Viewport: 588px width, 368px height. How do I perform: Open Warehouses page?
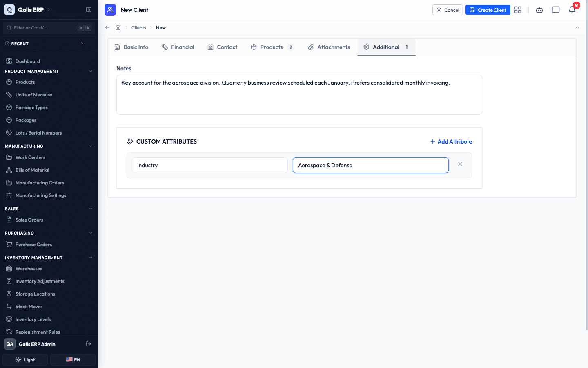pyautogui.click(x=49, y=269)
